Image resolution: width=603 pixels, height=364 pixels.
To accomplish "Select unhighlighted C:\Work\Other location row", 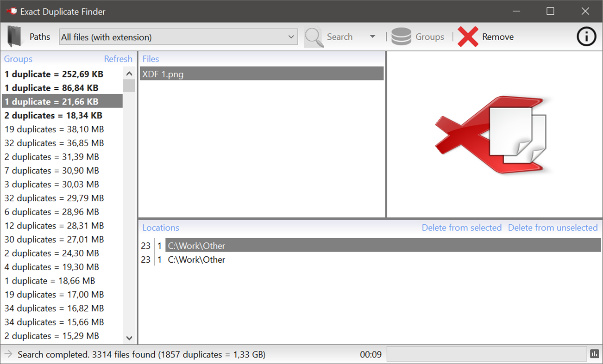I will (383, 259).
